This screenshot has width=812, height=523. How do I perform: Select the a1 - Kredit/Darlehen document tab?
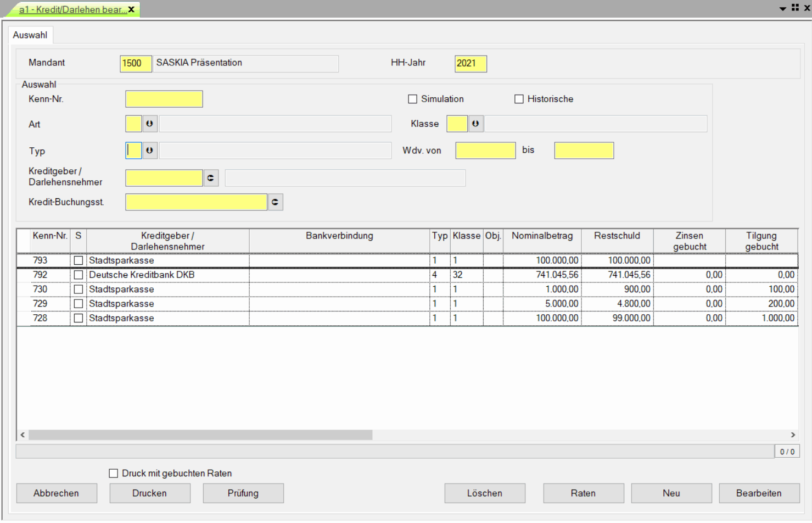pyautogui.click(x=71, y=9)
